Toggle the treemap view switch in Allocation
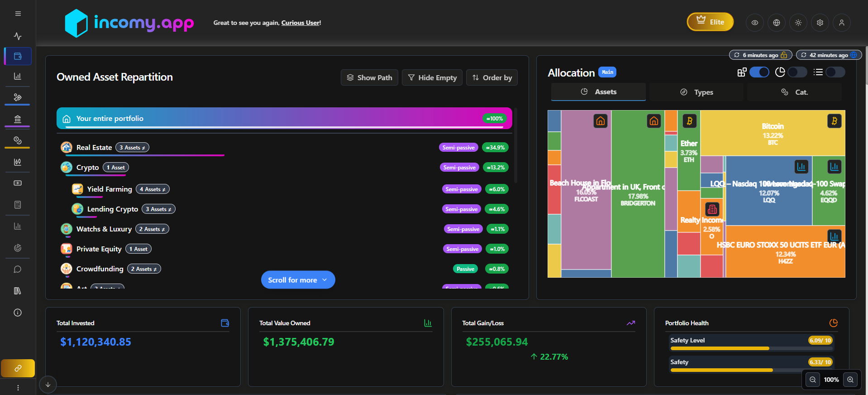This screenshot has height=395, width=868. pyautogui.click(x=759, y=72)
